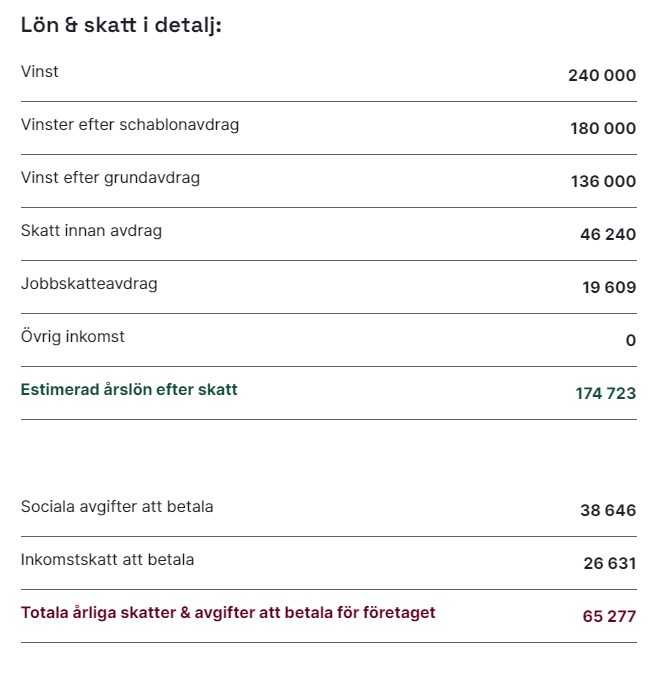Click the 19 609 deduction value

[609, 288]
